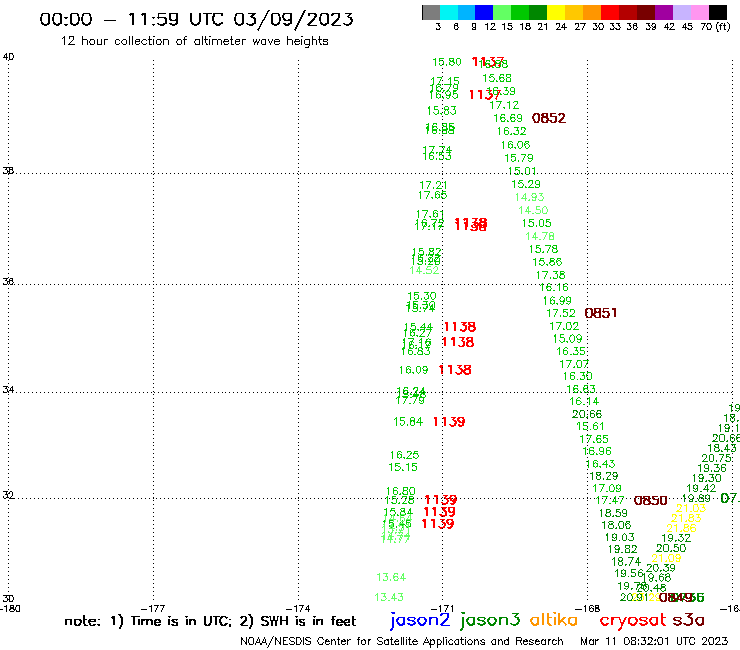The width and height of the screenshot is (740, 650).
Task: Click the cyan 6 ft legend swatch
Action: pyautogui.click(x=448, y=12)
